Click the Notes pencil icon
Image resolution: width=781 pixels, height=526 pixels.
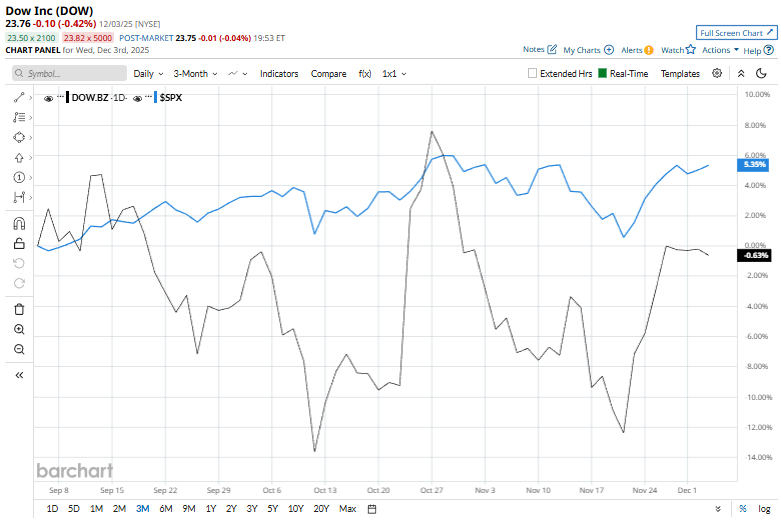point(552,49)
